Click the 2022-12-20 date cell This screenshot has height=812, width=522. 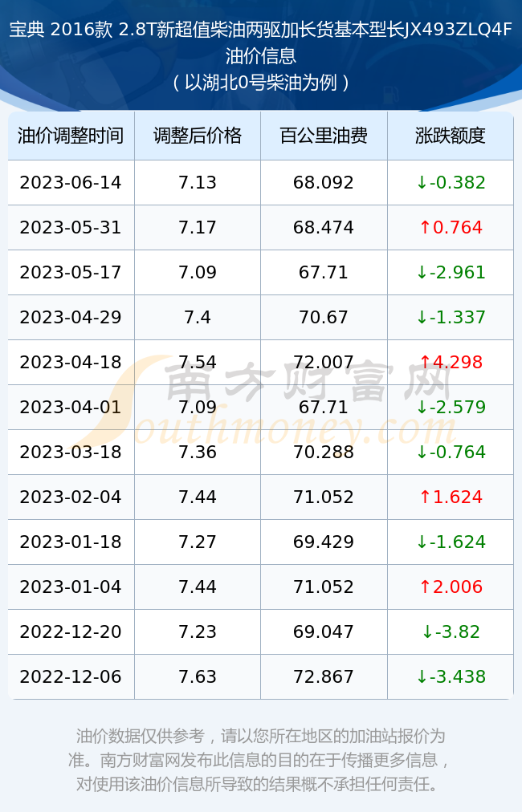pos(71,631)
